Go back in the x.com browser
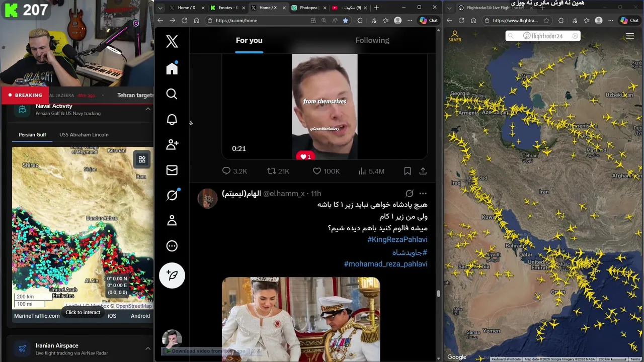Screen dimensions: 644x362 tap(160, 20)
